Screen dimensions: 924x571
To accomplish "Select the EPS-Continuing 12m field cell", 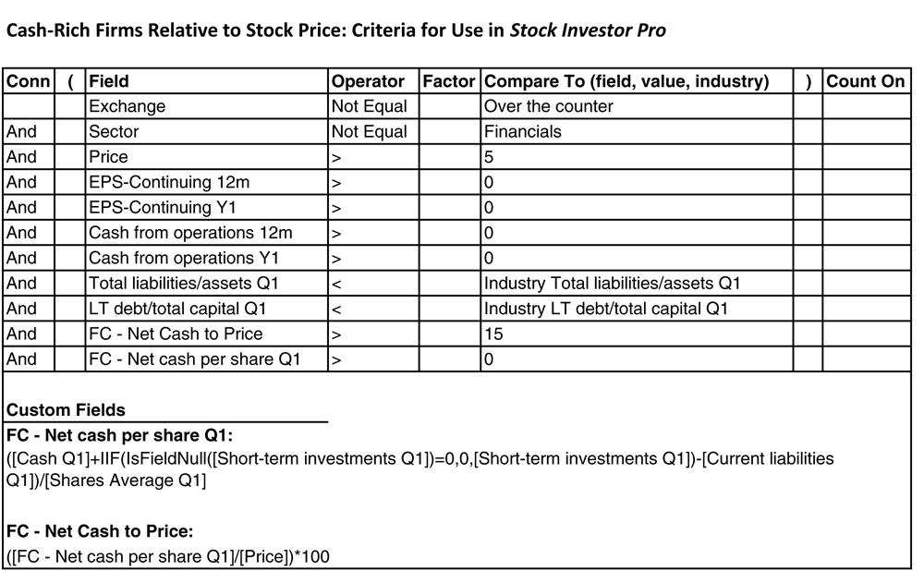I will 206,182.
